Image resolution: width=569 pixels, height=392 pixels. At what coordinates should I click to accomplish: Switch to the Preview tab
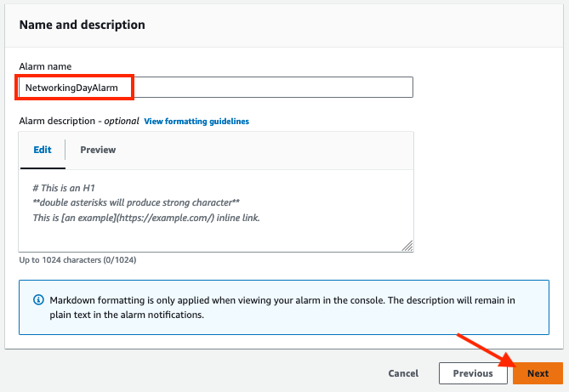(x=98, y=150)
